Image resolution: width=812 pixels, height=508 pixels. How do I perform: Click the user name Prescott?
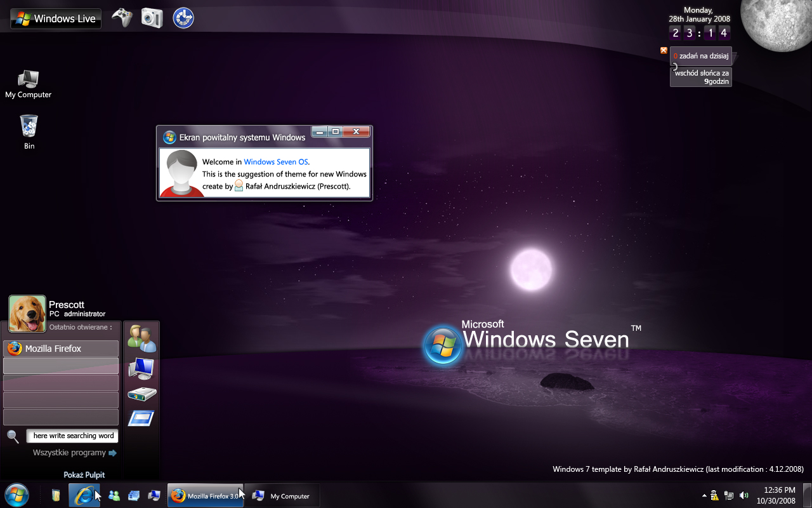pyautogui.click(x=67, y=305)
